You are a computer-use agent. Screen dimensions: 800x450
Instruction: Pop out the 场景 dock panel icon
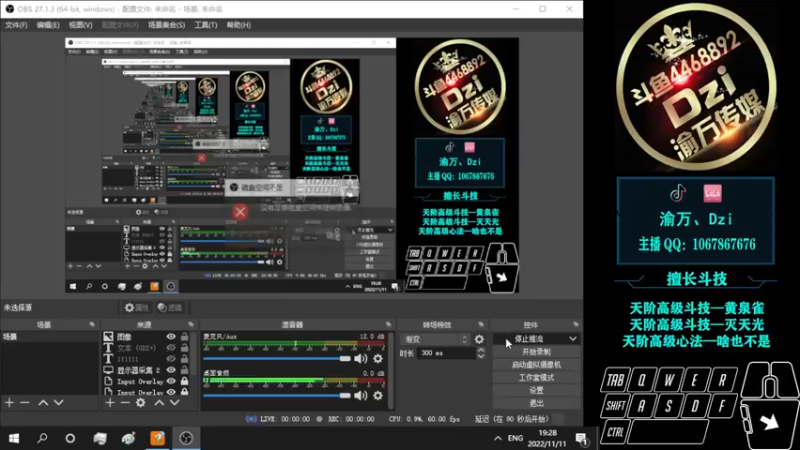pos(92,324)
